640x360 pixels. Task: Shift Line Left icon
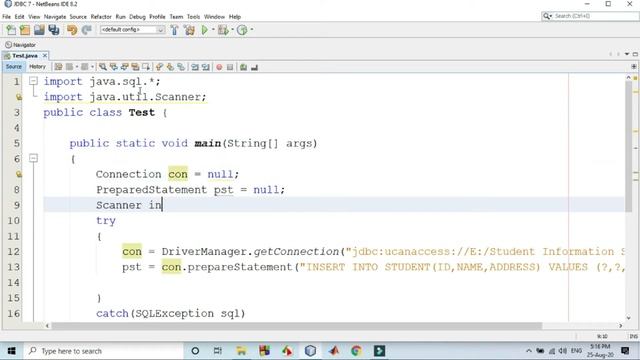[x=195, y=67]
